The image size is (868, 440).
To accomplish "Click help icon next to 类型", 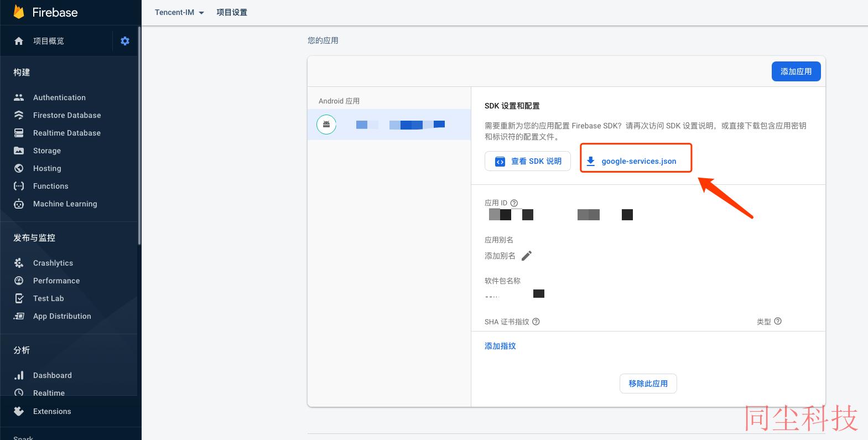I will pos(778,321).
